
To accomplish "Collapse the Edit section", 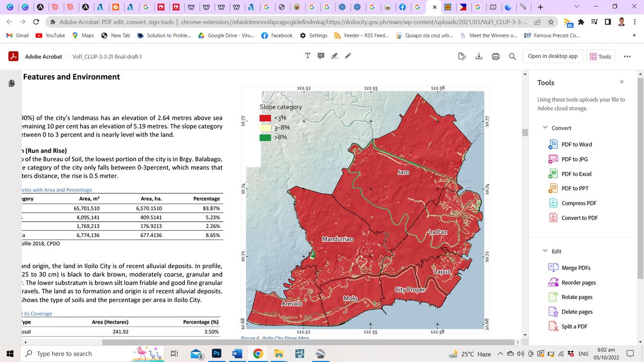I will [x=545, y=251].
